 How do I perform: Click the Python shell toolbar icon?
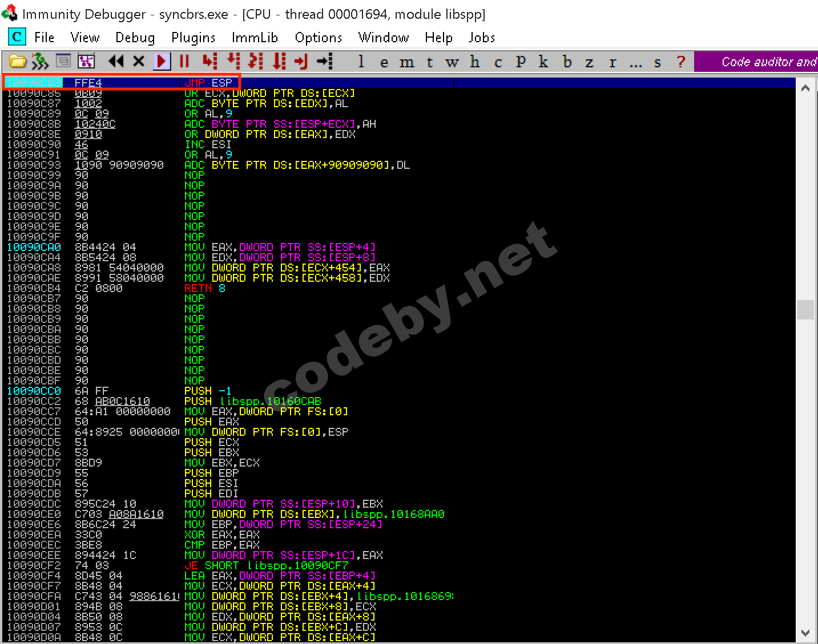coord(40,61)
